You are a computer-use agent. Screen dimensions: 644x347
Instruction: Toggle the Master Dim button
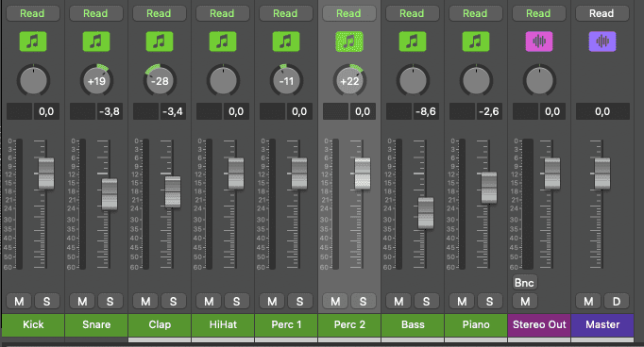616,302
